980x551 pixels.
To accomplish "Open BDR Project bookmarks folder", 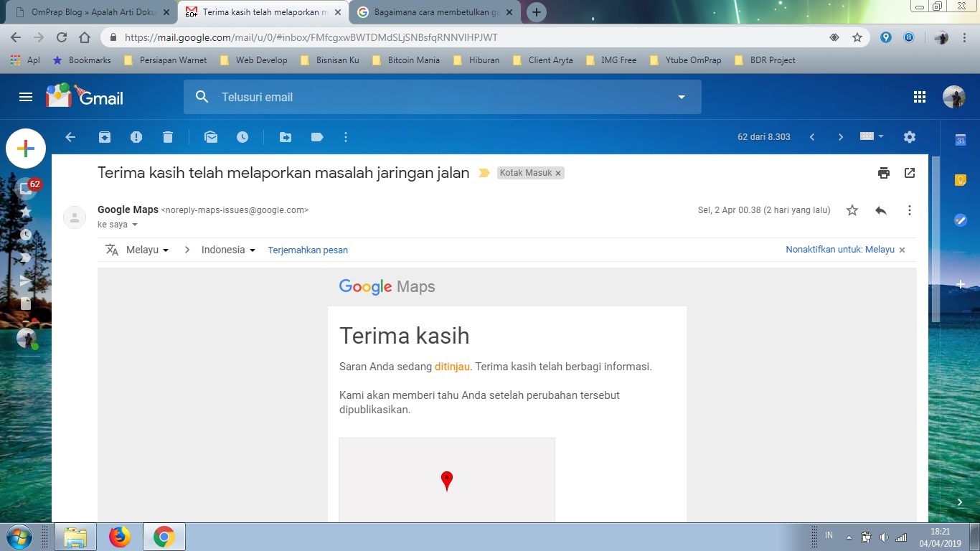I will (765, 60).
